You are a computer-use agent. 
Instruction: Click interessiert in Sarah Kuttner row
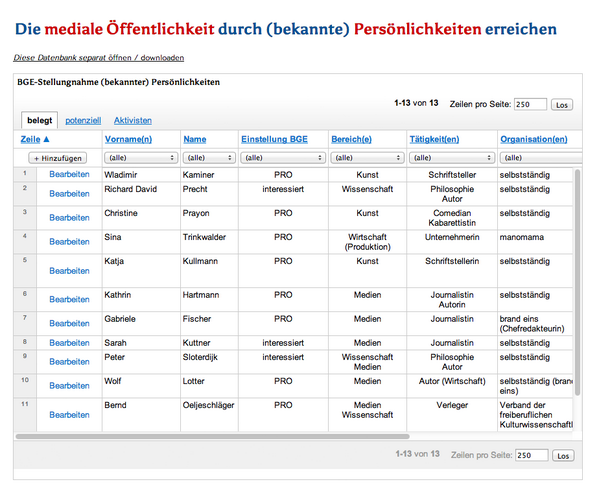tap(283, 343)
